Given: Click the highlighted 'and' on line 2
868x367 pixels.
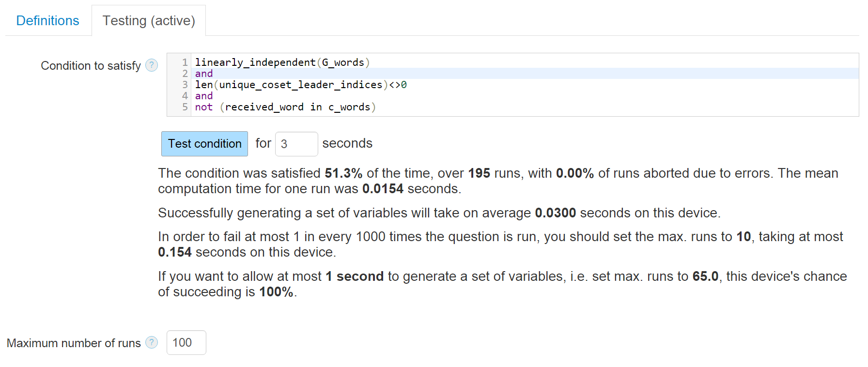Looking at the screenshot, I should 204,74.
